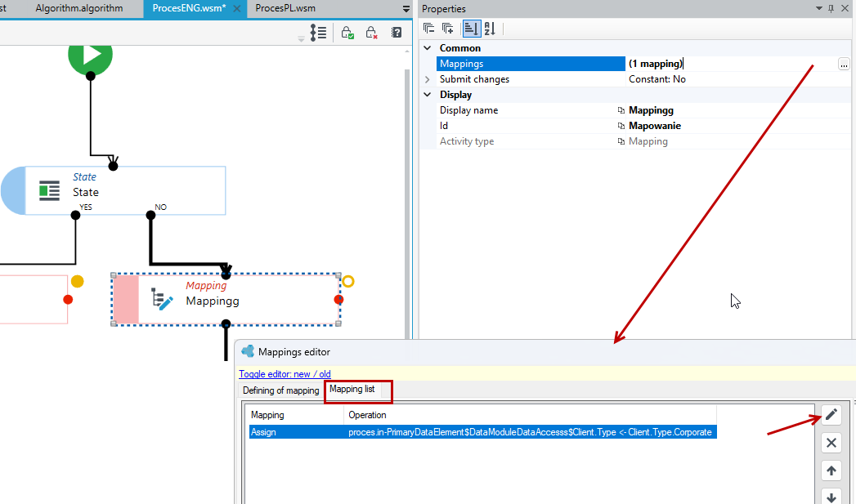Click the Toggle editor: new / old link

(285, 374)
